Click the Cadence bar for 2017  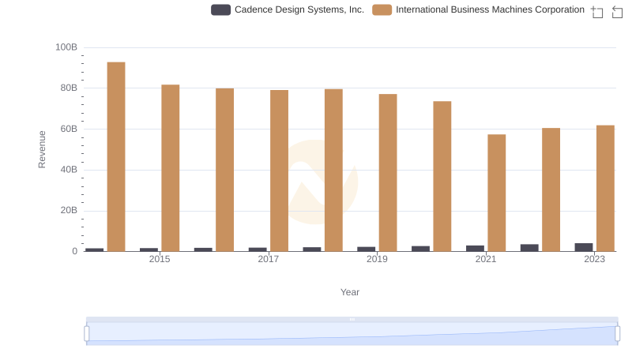click(258, 250)
